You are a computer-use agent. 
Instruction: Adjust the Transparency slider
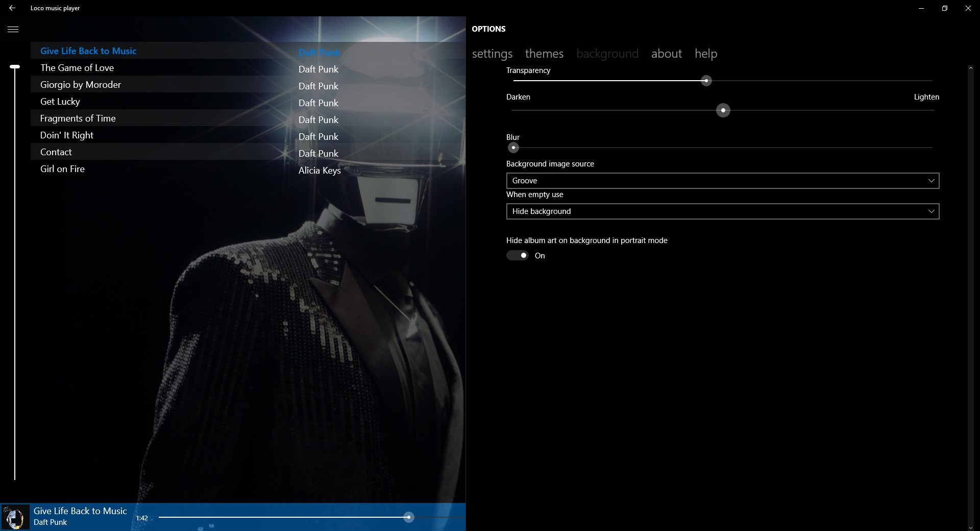click(706, 80)
